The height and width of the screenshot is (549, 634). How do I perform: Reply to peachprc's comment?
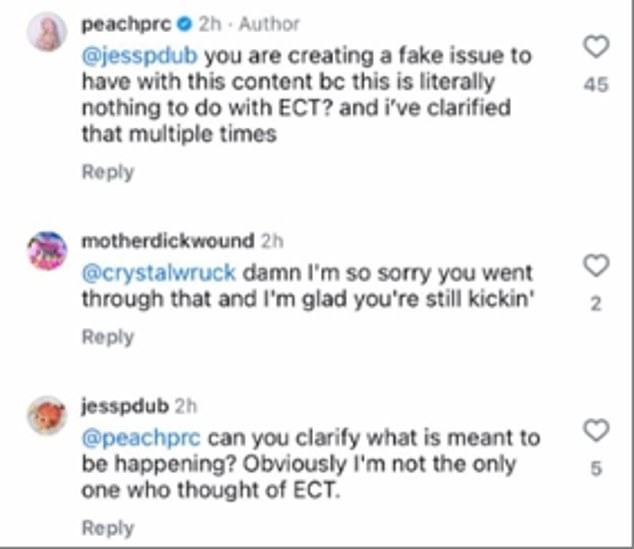(107, 172)
